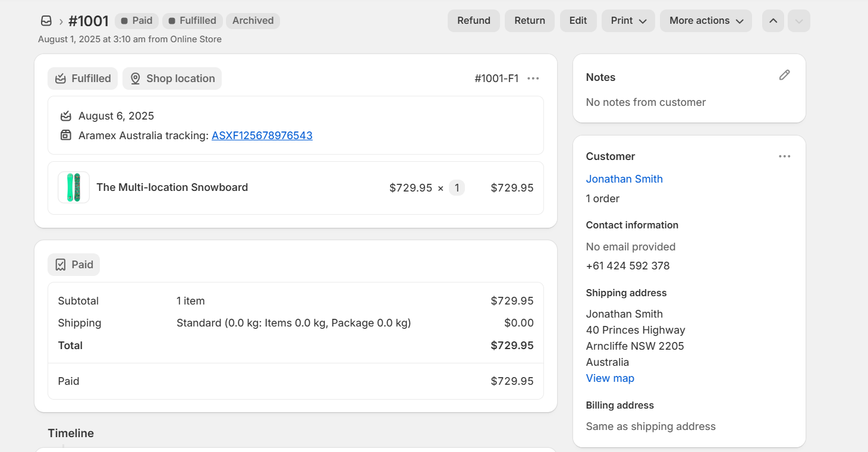Open Aramex tracking number ASXF125678976543
This screenshot has width=868, height=452.
(x=262, y=136)
